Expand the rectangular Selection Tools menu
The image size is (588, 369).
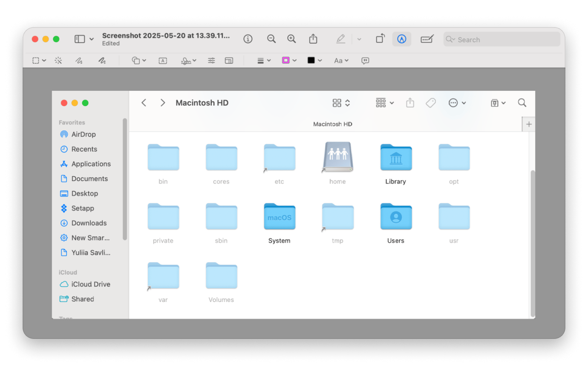tap(39, 61)
